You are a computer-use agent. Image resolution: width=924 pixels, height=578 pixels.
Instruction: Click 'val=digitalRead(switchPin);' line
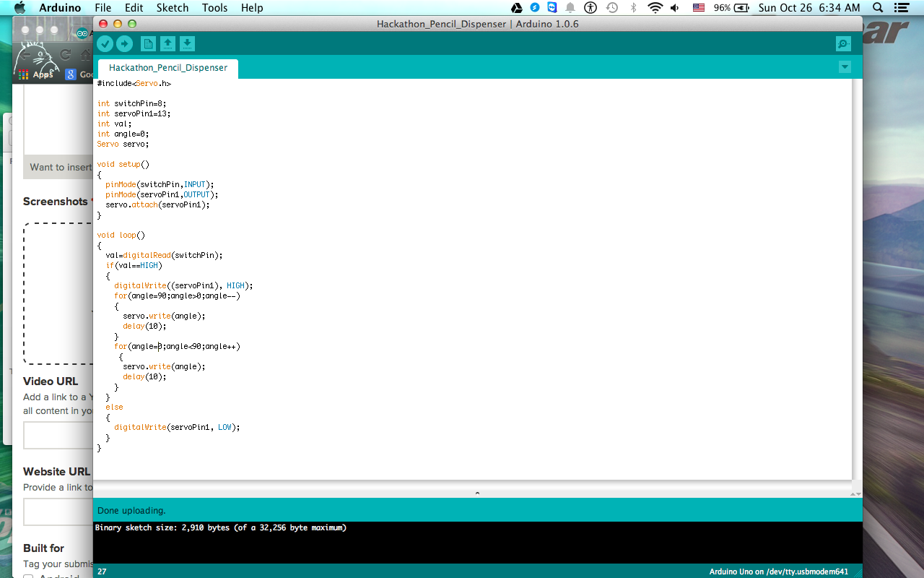coord(164,256)
